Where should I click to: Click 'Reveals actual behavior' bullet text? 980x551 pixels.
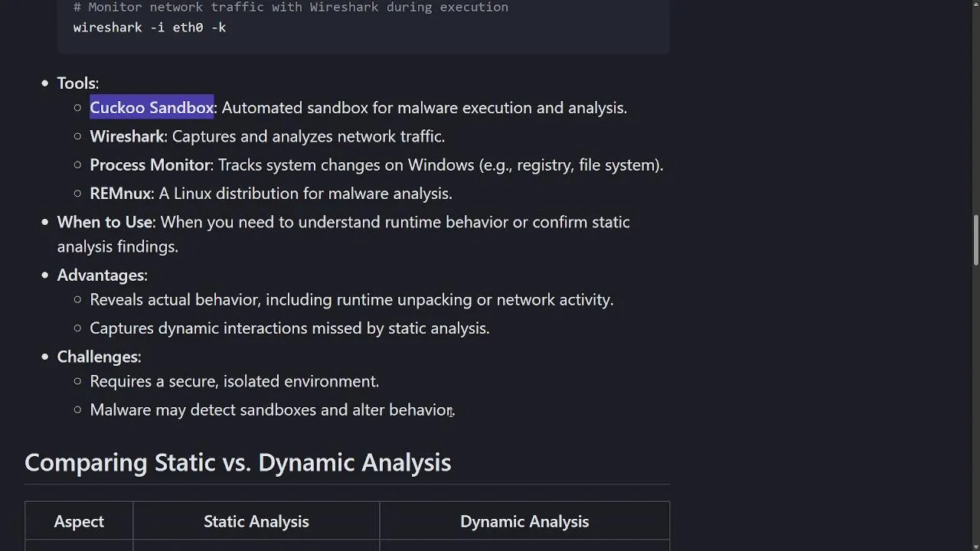351,300
